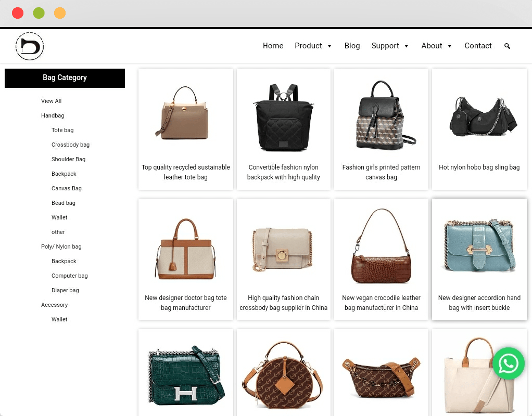Open Crossbody bag subcategory
This screenshot has width=532, height=416.
(71, 145)
